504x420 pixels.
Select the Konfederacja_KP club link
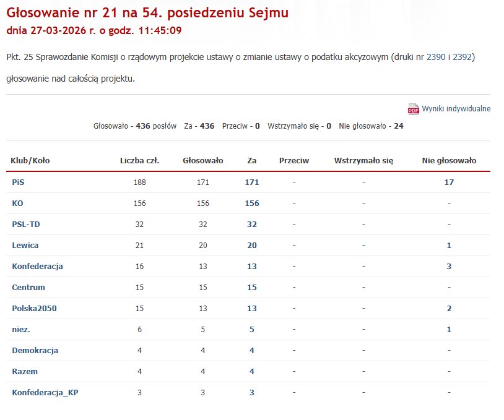tap(46, 392)
